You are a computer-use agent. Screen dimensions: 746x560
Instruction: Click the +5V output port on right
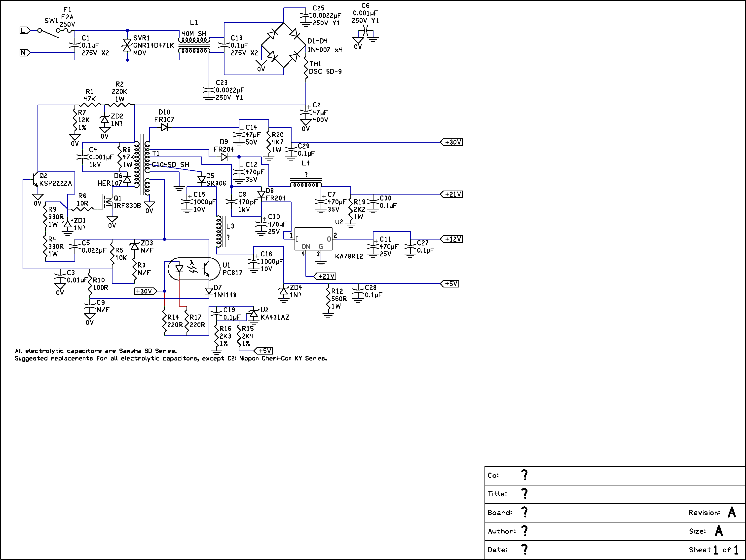449,284
